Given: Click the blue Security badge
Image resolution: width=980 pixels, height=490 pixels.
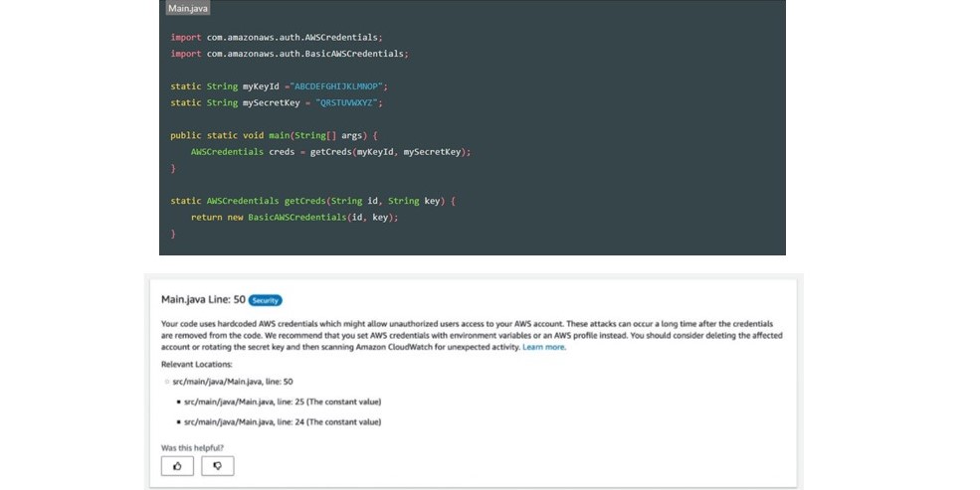Looking at the screenshot, I should (266, 299).
